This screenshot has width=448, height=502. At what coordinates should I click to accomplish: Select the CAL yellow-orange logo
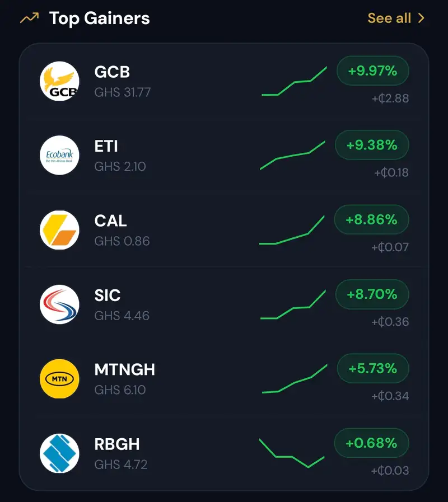(59, 230)
